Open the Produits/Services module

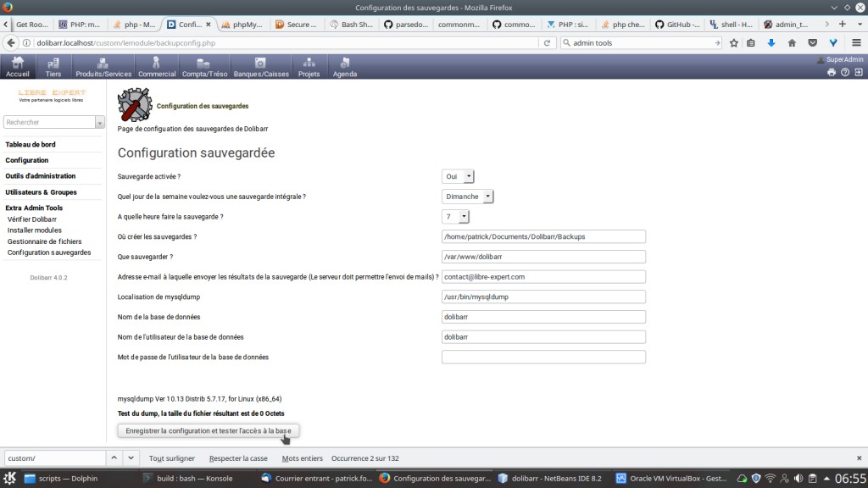click(x=103, y=67)
